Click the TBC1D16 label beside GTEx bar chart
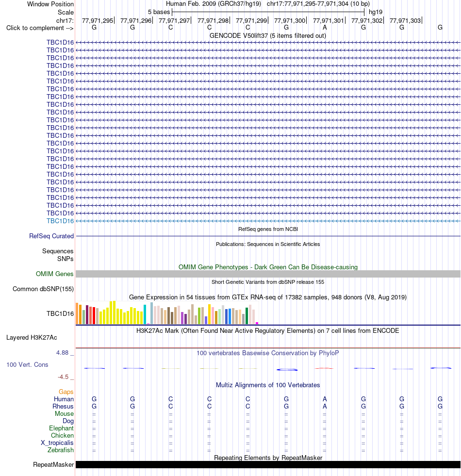This screenshot has width=461, height=476. (60, 313)
